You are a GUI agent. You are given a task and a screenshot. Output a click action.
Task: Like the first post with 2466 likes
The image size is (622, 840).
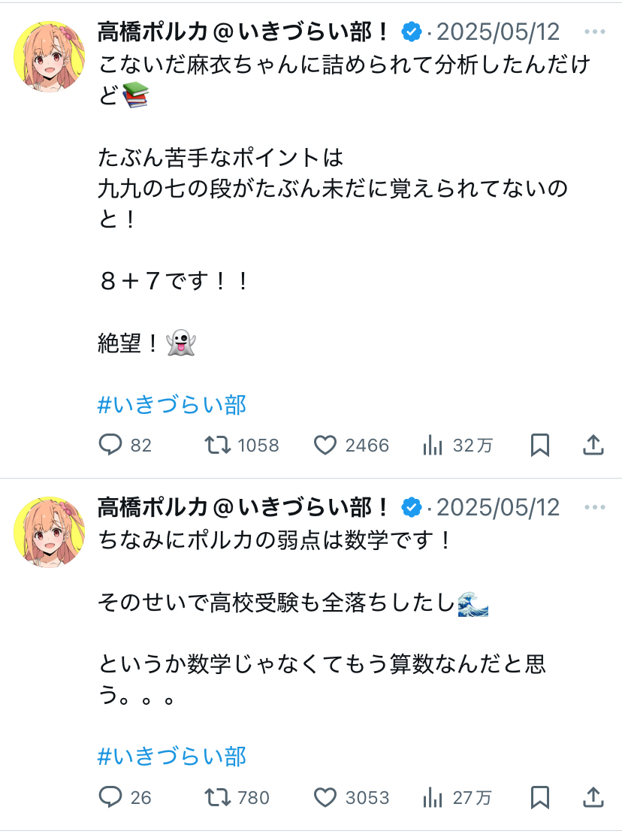click(325, 446)
